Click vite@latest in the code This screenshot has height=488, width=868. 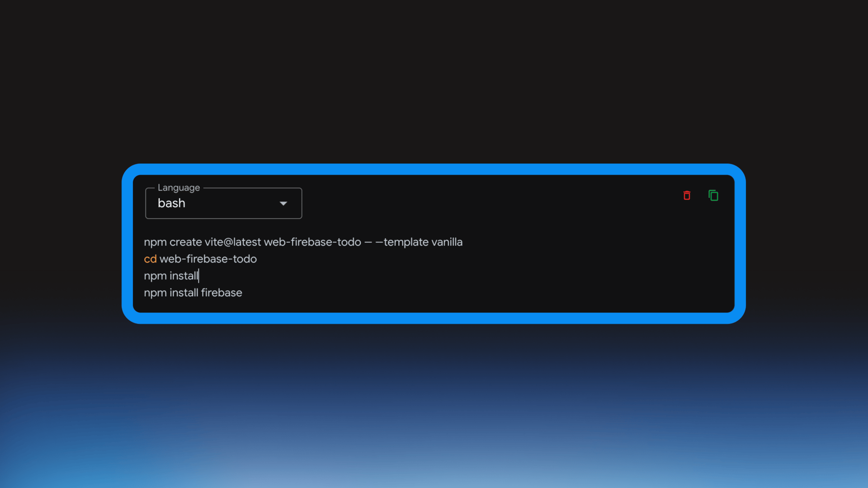(x=232, y=242)
